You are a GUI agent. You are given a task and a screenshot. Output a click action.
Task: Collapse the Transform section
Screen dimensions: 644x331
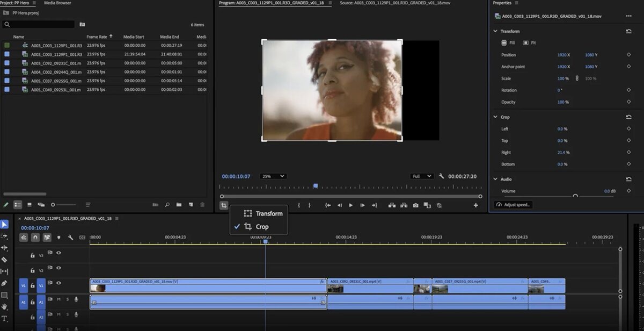pyautogui.click(x=495, y=31)
